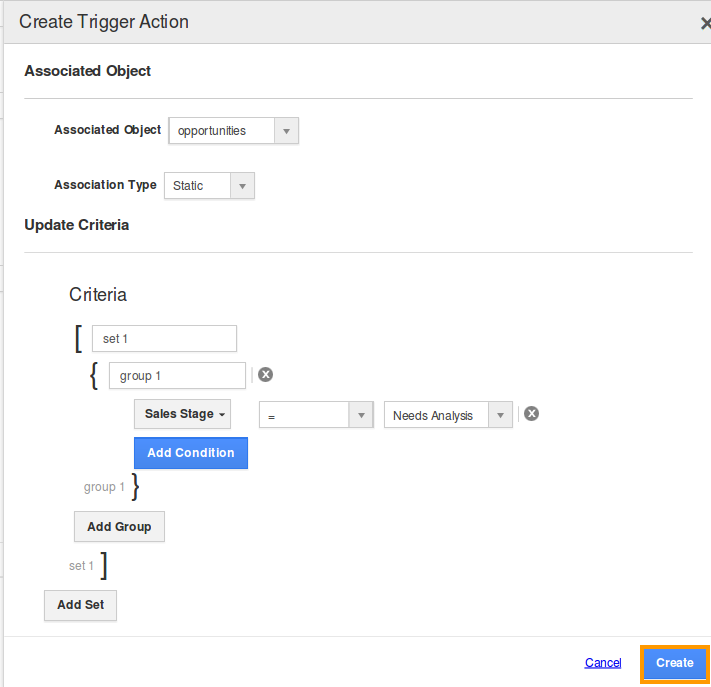The image size is (711, 687).
Task: Click the arrow of the equals operator box
Action: (x=361, y=415)
